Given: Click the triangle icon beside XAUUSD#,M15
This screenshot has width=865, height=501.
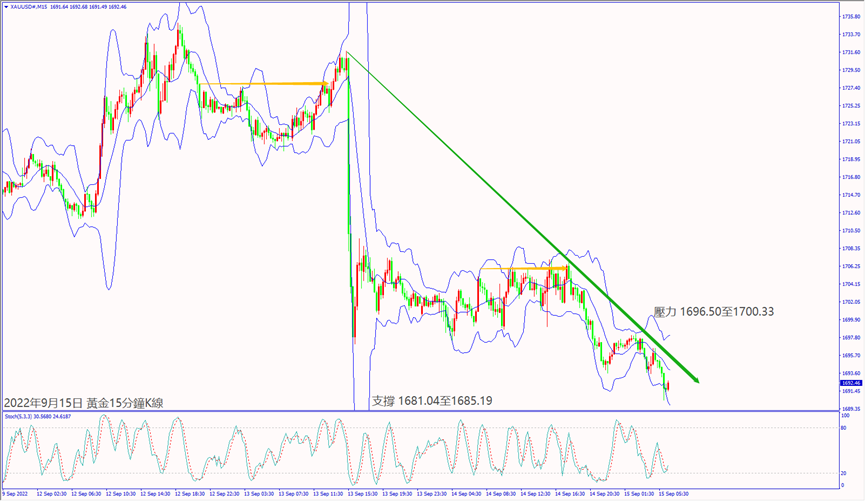Looking at the screenshot, I should click(x=5, y=6).
